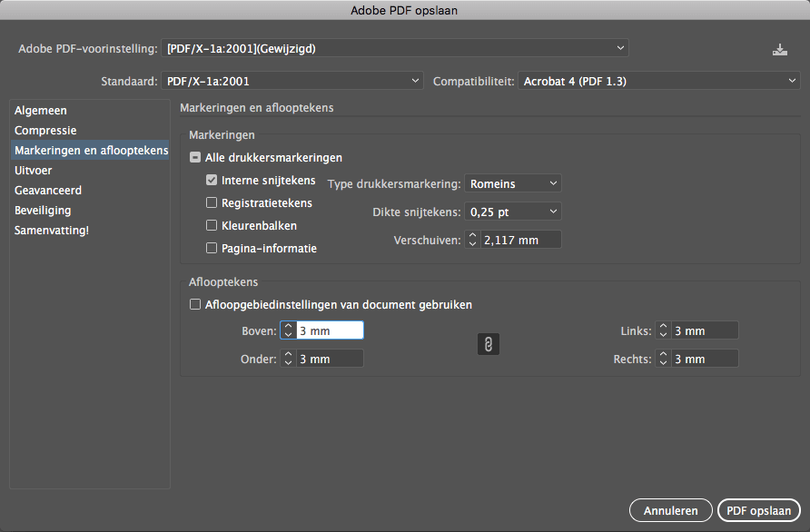Image resolution: width=810 pixels, height=532 pixels.
Task: Select Markeringen en aflooptekens section
Action: 89,151
